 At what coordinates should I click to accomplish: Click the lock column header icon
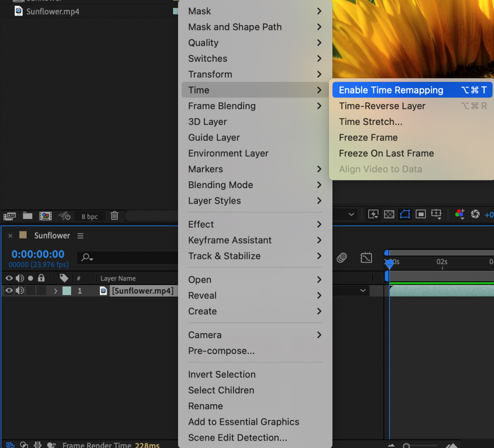pos(41,278)
